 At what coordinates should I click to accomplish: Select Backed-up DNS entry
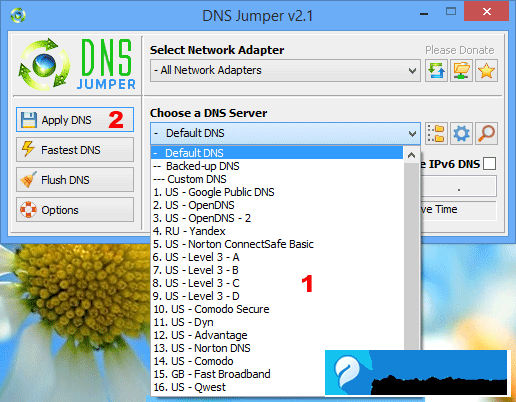[277, 166]
